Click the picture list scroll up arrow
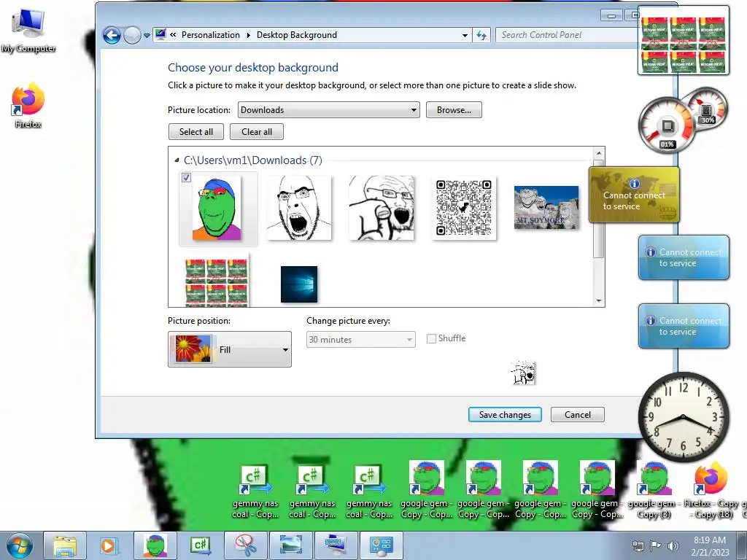Viewport: 747px width, 560px height. [599, 153]
